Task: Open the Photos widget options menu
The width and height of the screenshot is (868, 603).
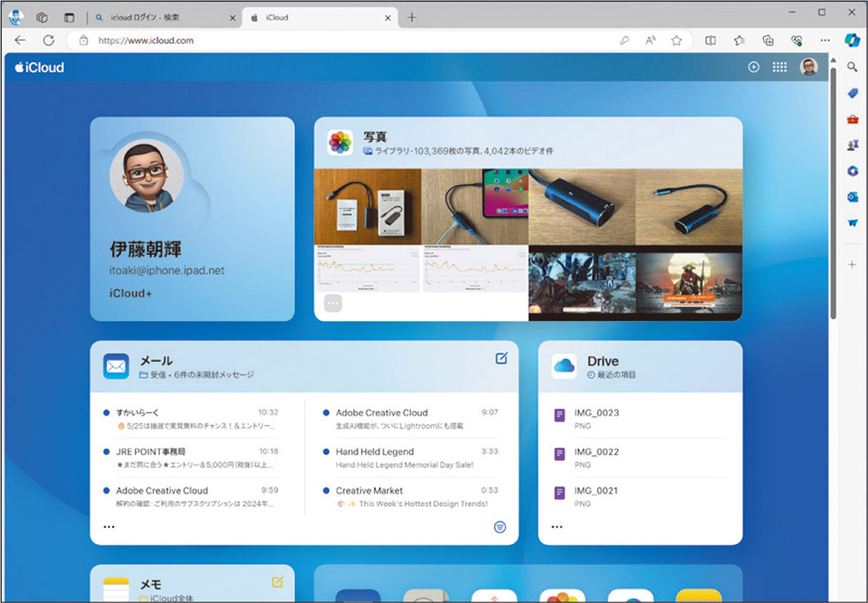Action: tap(332, 303)
